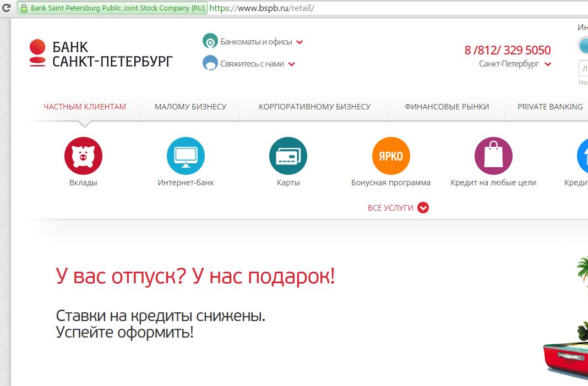Open the КОРПОРАТИВНОМУ БИЗНЕСУ tab

tap(314, 107)
